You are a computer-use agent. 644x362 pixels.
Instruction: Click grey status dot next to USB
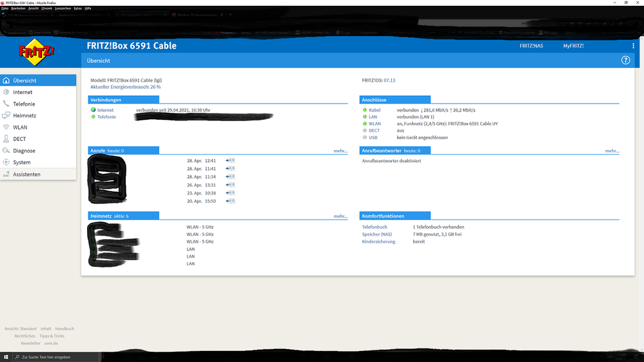(365, 137)
